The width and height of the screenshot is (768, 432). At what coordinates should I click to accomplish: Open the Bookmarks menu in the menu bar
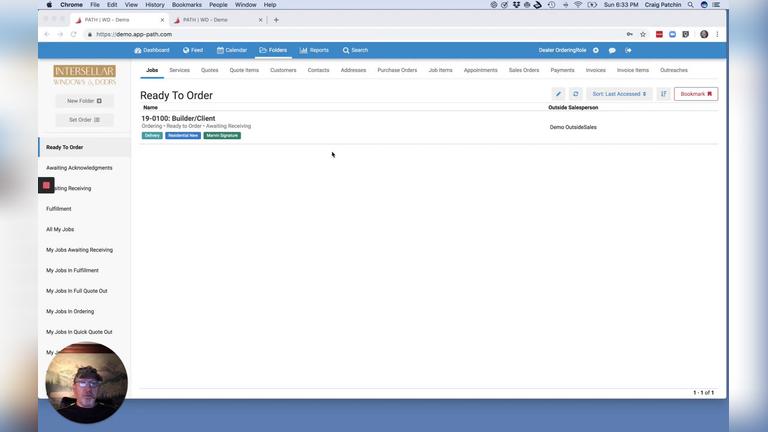[187, 5]
